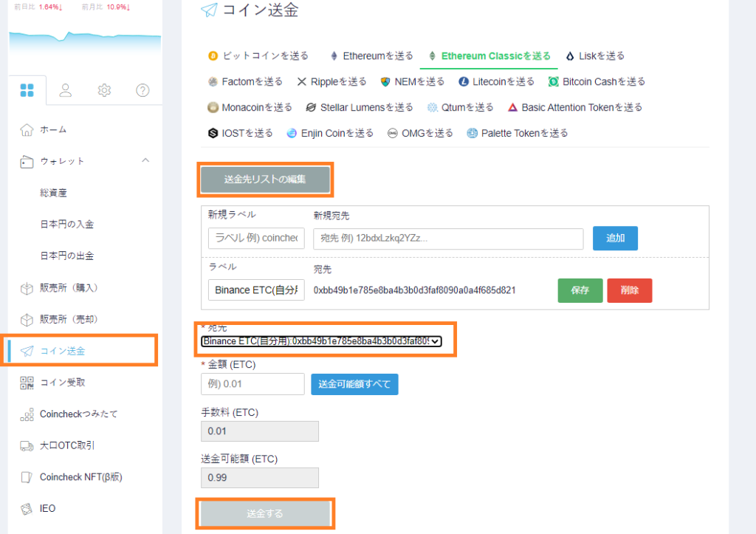Open 総資産 in the sidebar
Viewport: 756px width, 534px height.
pyautogui.click(x=53, y=193)
